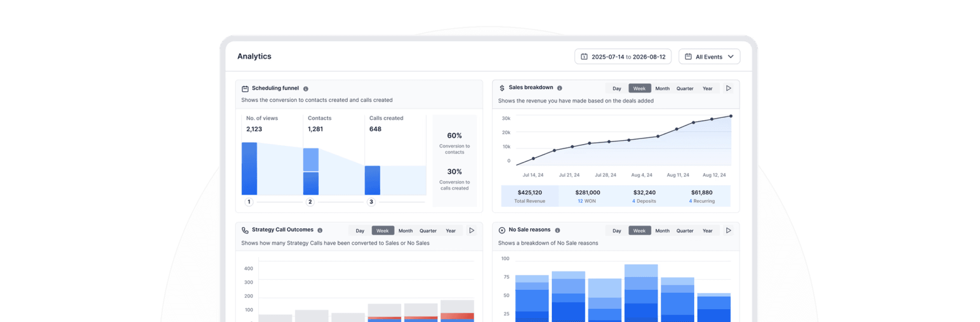Click the $61,880 Recurring tile
This screenshot has height=322, width=980.
coord(702,196)
